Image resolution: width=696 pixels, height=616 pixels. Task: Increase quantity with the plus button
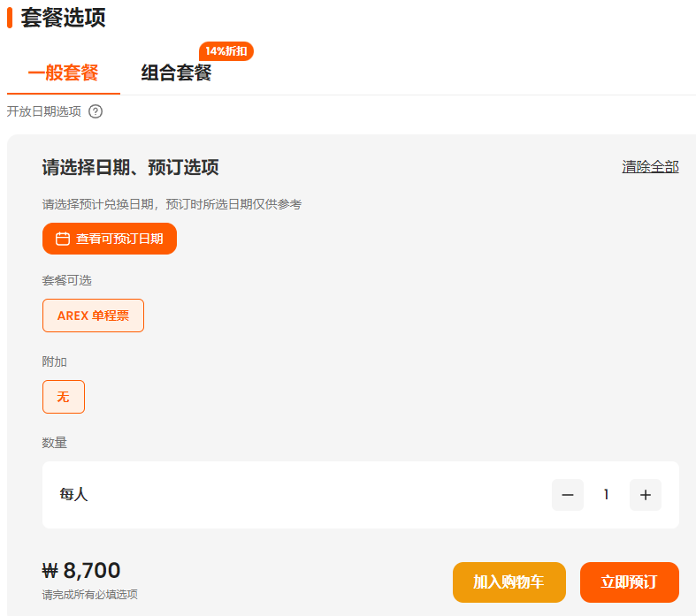[646, 495]
